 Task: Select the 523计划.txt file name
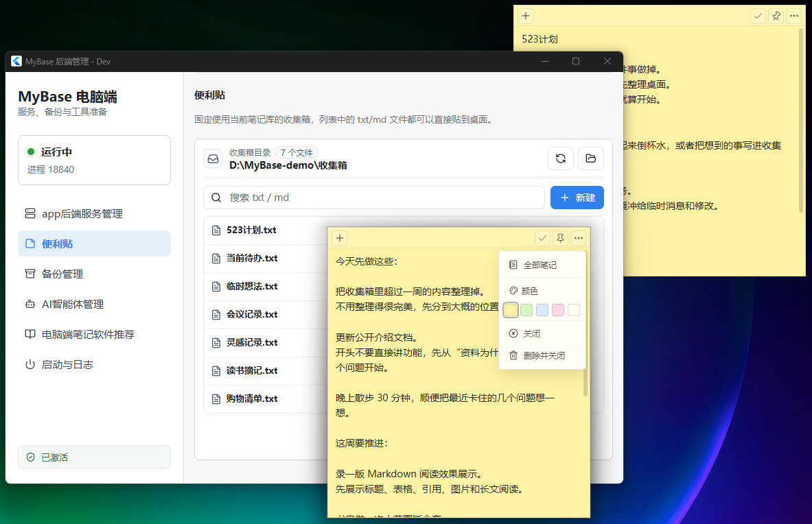pos(251,230)
